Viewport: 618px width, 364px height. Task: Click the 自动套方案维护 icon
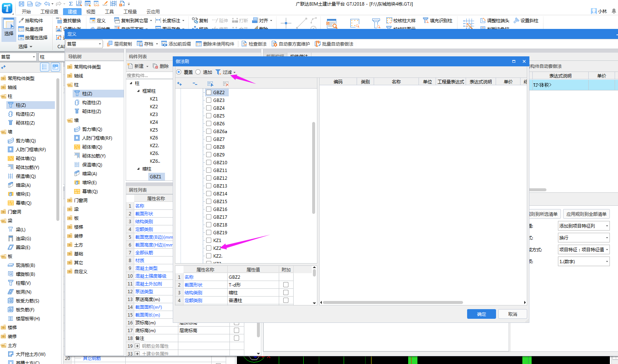(274, 44)
